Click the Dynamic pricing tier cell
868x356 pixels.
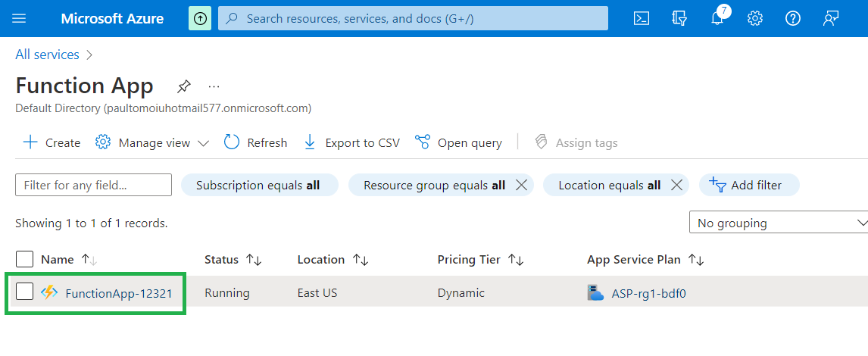461,293
